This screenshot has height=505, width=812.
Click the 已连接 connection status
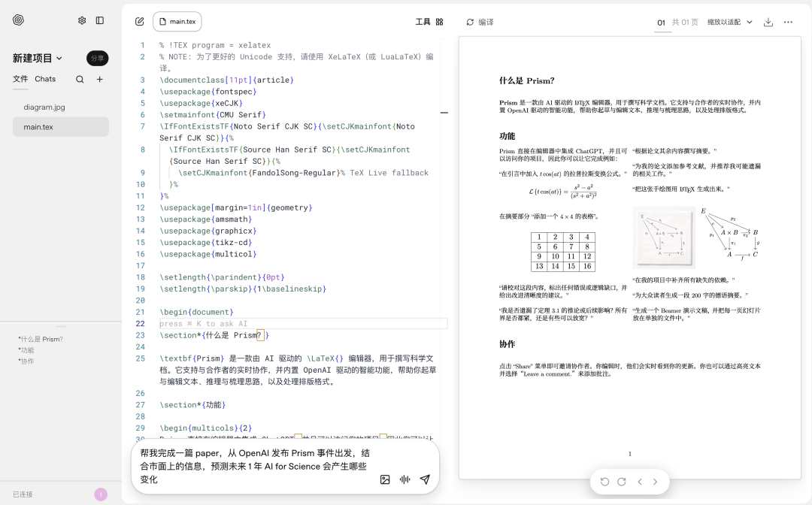pyautogui.click(x=23, y=494)
